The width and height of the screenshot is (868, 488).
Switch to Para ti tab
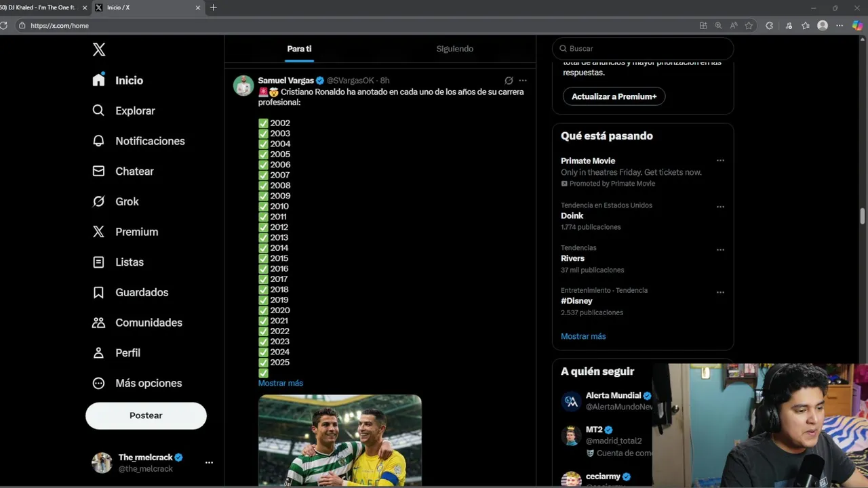point(299,49)
